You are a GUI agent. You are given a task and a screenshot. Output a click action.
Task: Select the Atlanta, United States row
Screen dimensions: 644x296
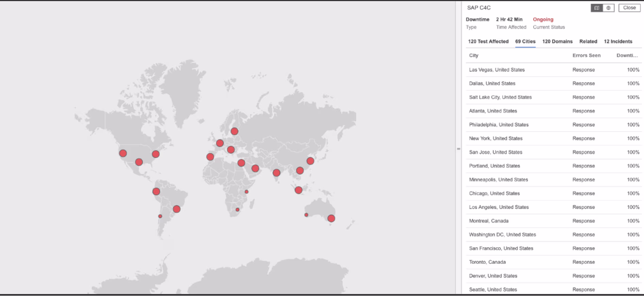[554, 111]
